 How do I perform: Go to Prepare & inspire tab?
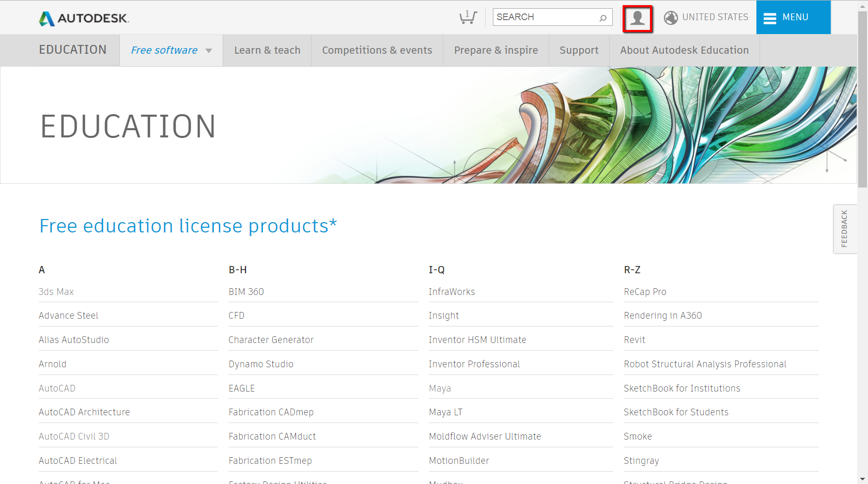(x=496, y=50)
